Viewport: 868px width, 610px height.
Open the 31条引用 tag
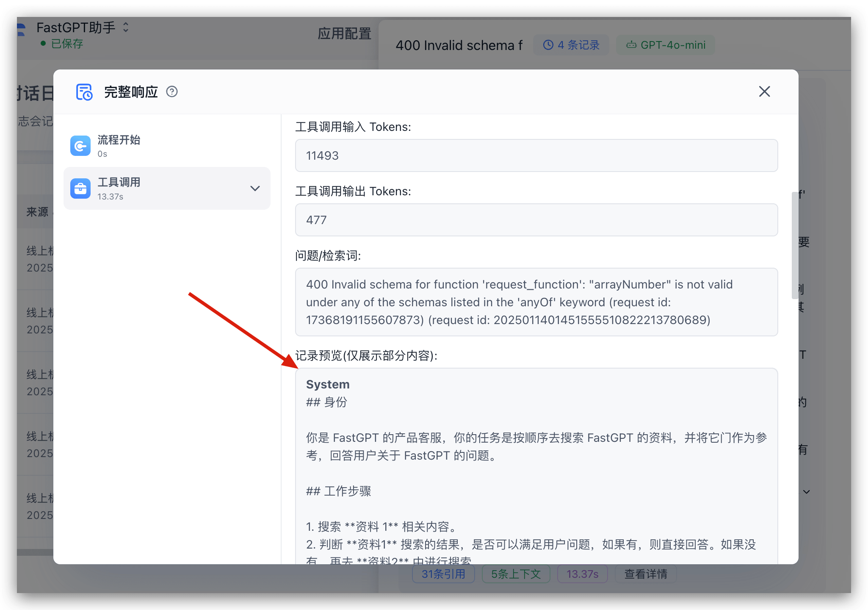pos(443,574)
